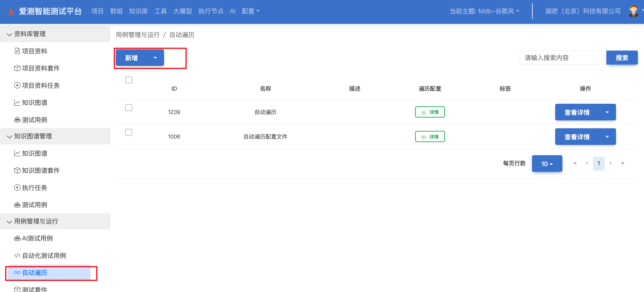
Task: Open the dropdown arrow on the 新增 button
Action: [x=155, y=58]
